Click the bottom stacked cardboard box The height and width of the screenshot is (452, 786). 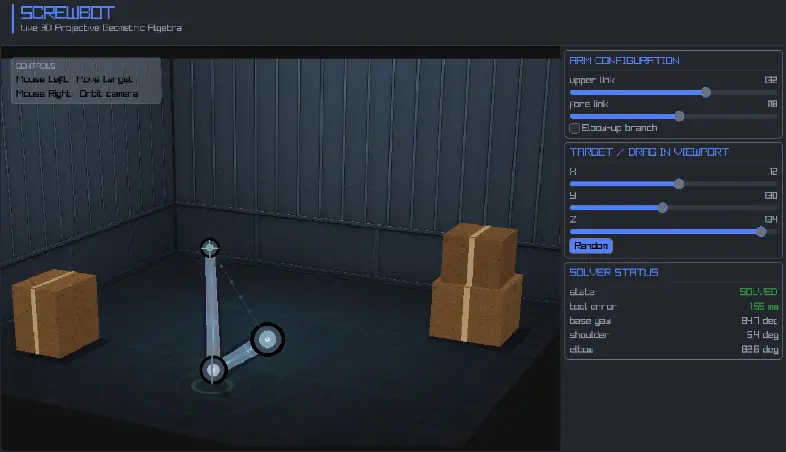tap(476, 311)
